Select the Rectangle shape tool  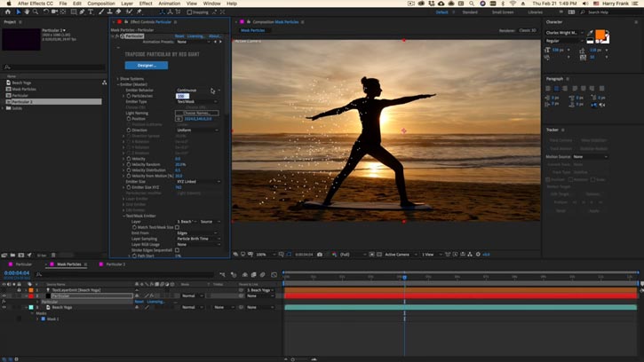74,12
